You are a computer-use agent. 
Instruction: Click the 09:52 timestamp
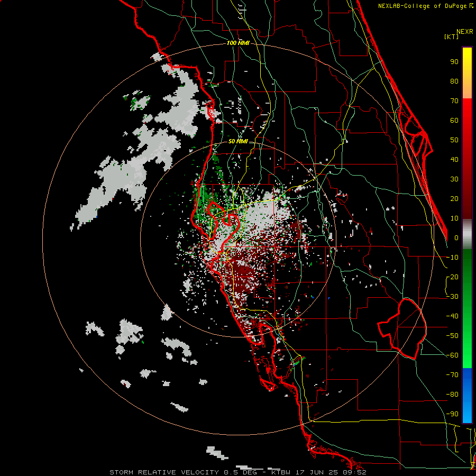point(353,472)
